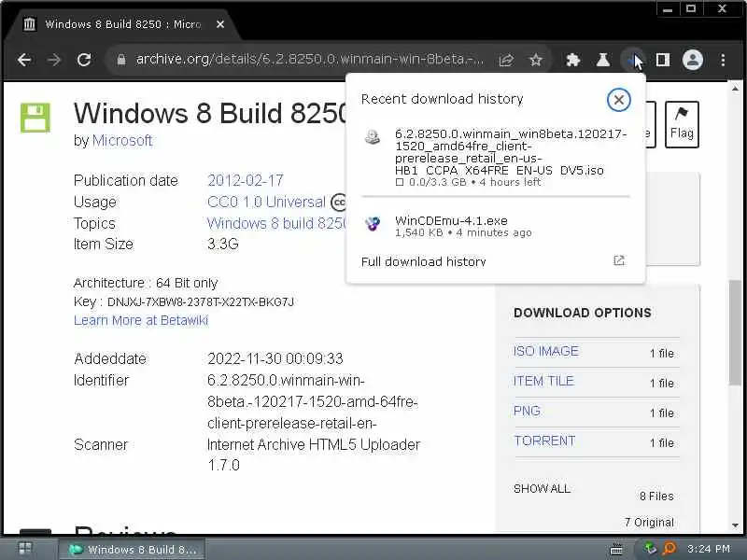The image size is (747, 560).
Task: Click the 7 Original text
Action: [x=649, y=523]
